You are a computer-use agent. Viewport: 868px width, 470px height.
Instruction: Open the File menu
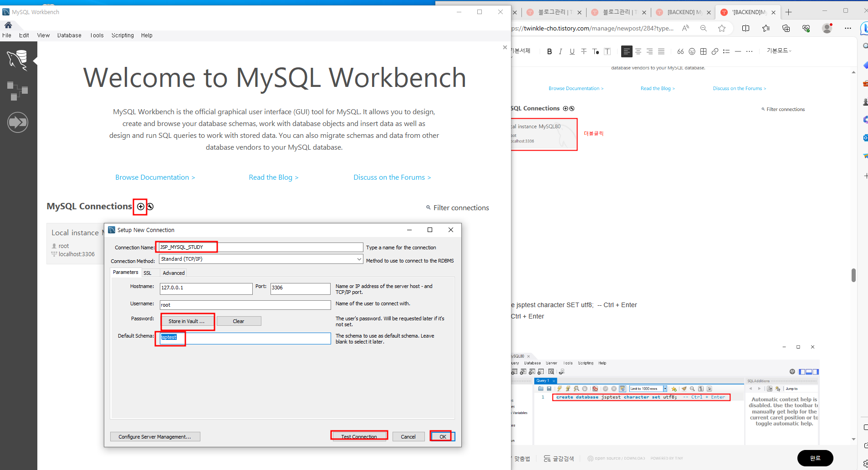point(7,35)
